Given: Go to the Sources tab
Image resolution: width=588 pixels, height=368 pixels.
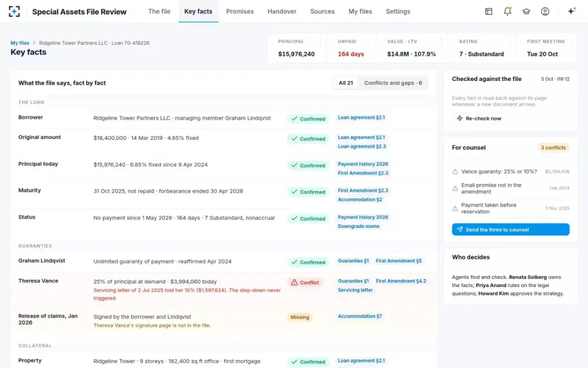Looking at the screenshot, I should [322, 11].
